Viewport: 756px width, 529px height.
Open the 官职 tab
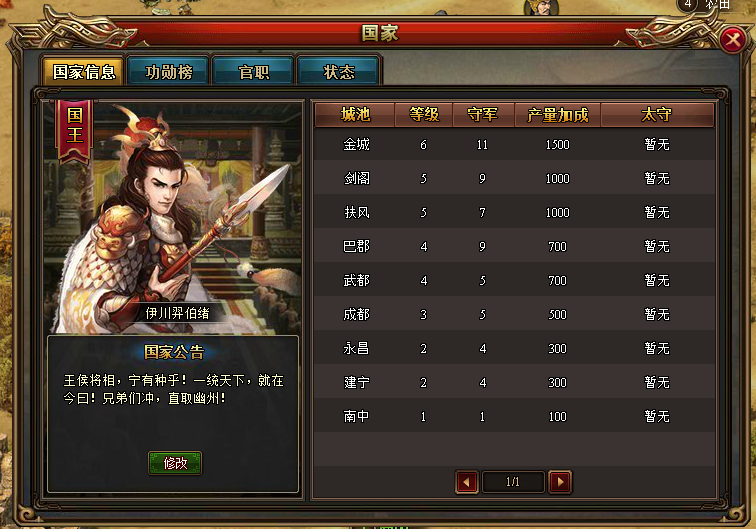click(254, 72)
